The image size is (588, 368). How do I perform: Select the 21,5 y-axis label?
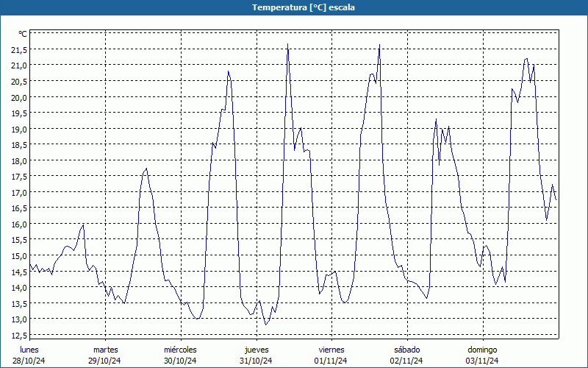19,49
